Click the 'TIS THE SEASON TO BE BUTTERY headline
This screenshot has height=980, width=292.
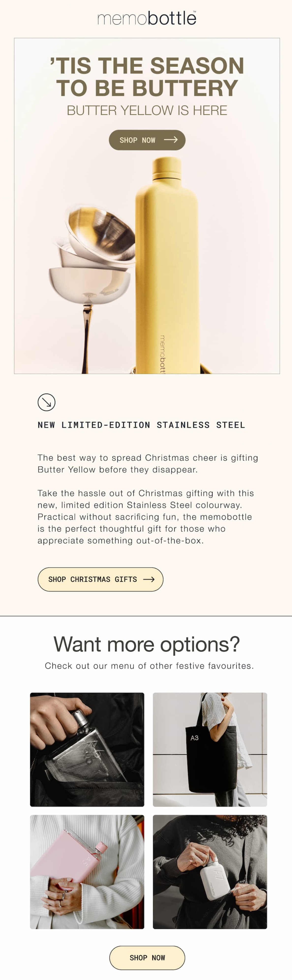147,77
